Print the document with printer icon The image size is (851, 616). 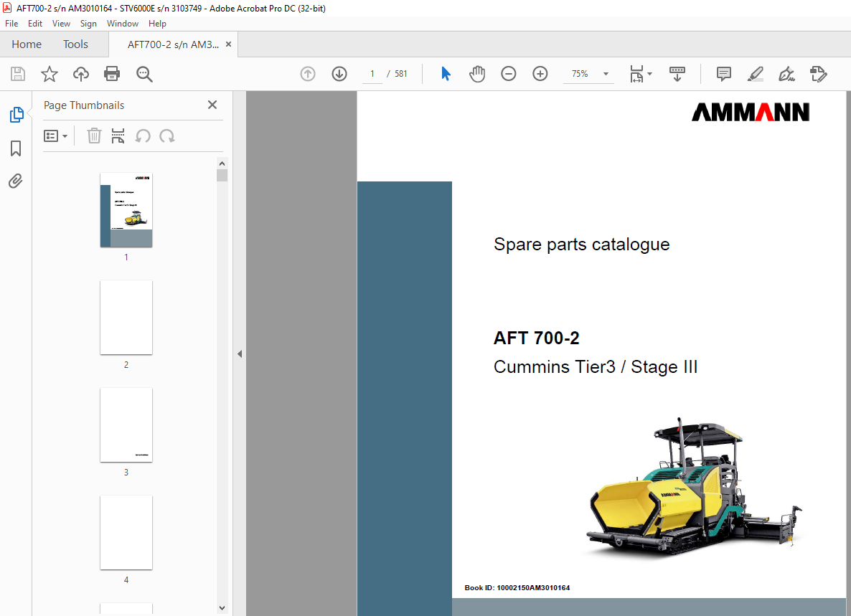coord(112,74)
